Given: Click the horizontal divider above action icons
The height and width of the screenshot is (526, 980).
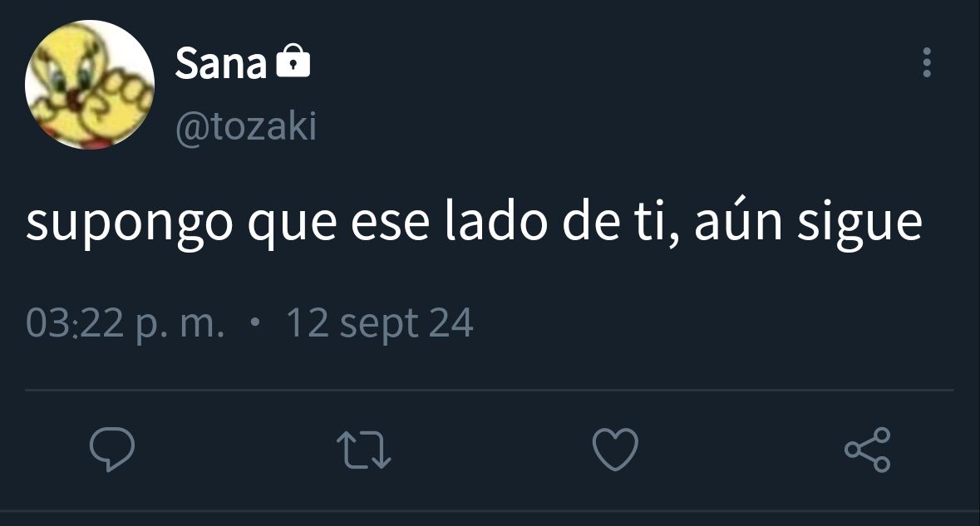Looking at the screenshot, I should point(490,391).
